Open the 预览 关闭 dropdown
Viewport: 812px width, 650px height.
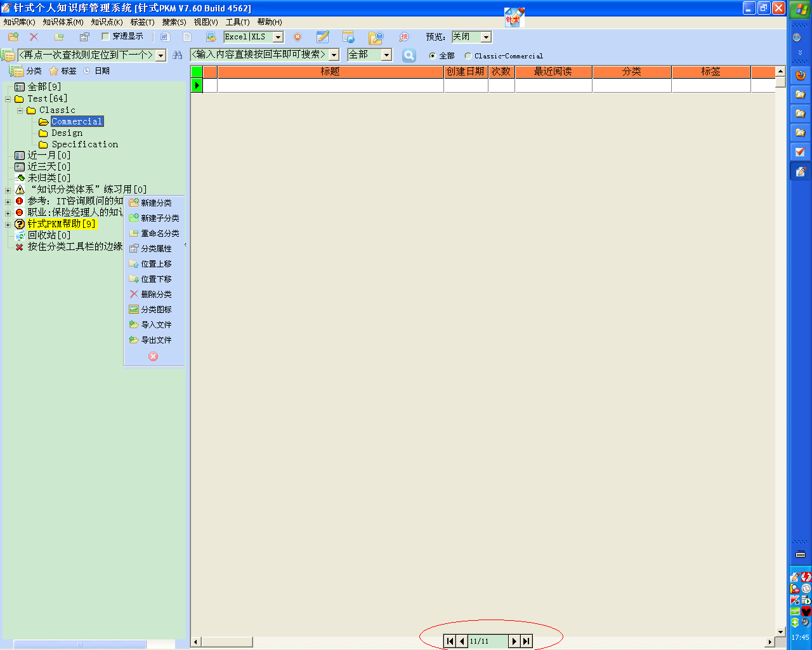(x=486, y=37)
